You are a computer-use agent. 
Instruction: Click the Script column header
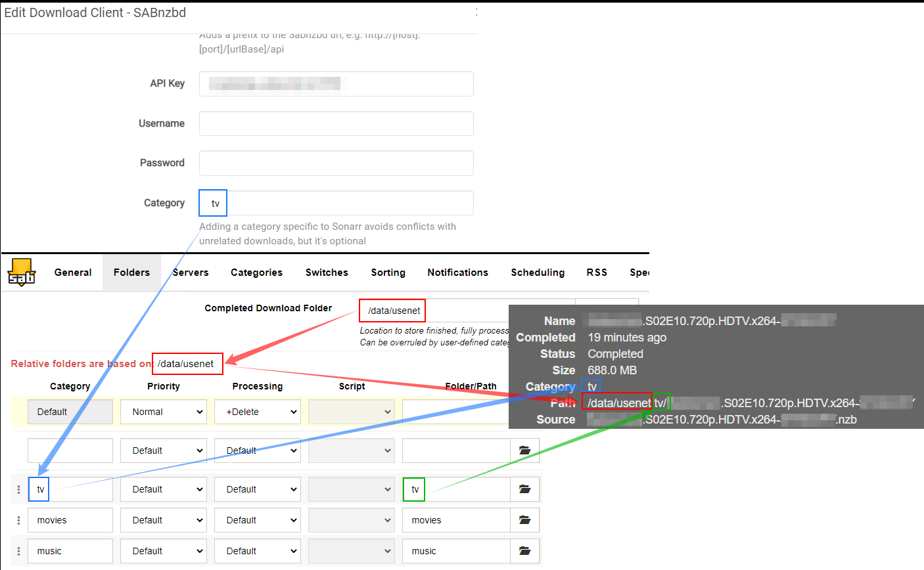pos(352,386)
